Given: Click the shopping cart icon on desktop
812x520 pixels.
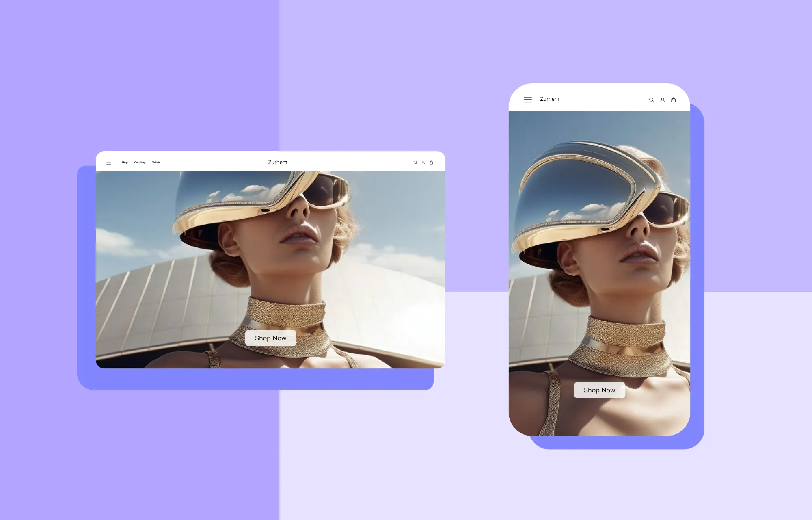Looking at the screenshot, I should click(432, 162).
